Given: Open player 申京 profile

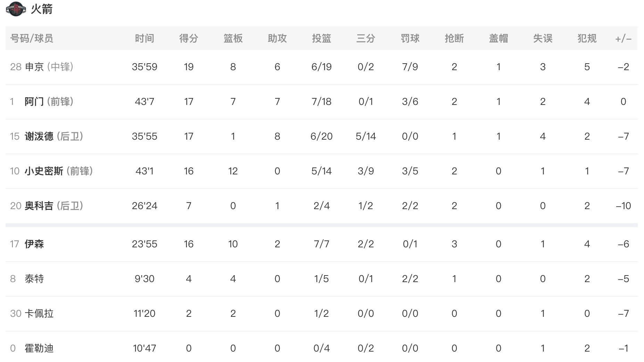Looking at the screenshot, I should pos(34,67).
